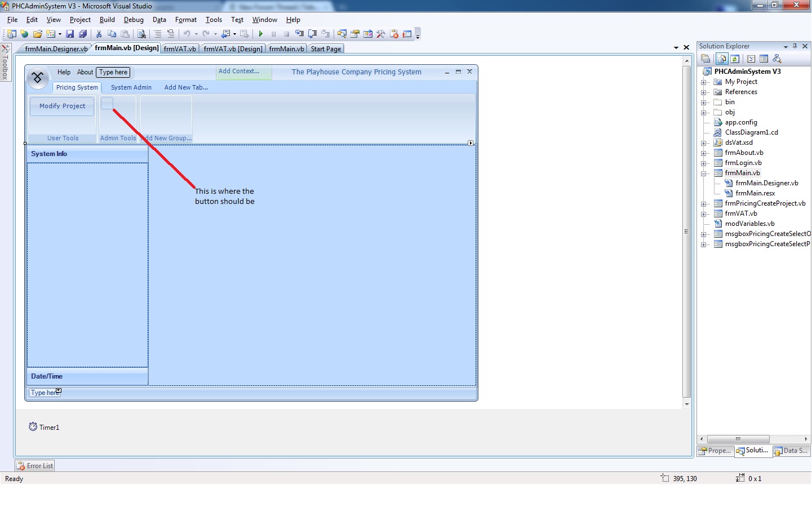Click the Modify Project button

click(63, 106)
